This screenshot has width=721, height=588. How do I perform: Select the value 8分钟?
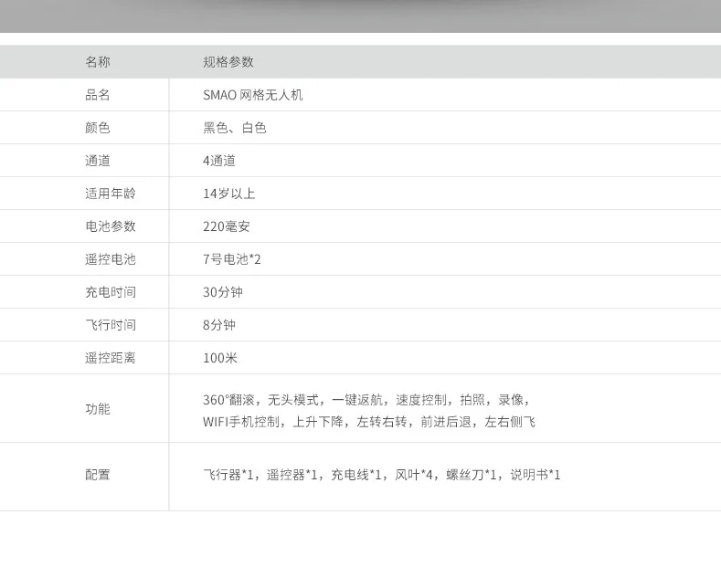pyautogui.click(x=219, y=325)
